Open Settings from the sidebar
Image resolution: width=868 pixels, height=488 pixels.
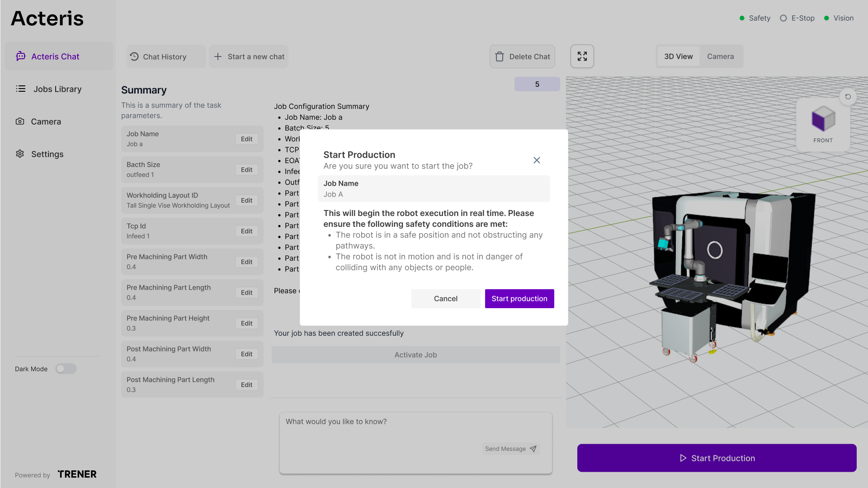coord(47,154)
